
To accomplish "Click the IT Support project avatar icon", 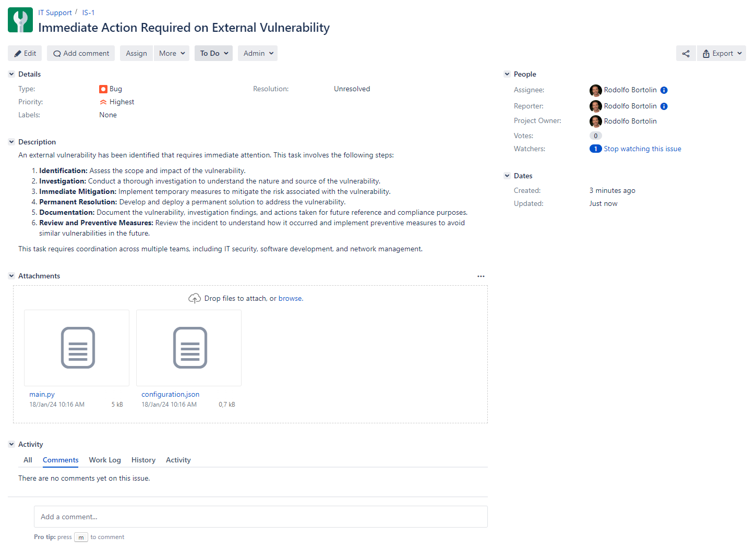I will (x=20, y=20).
